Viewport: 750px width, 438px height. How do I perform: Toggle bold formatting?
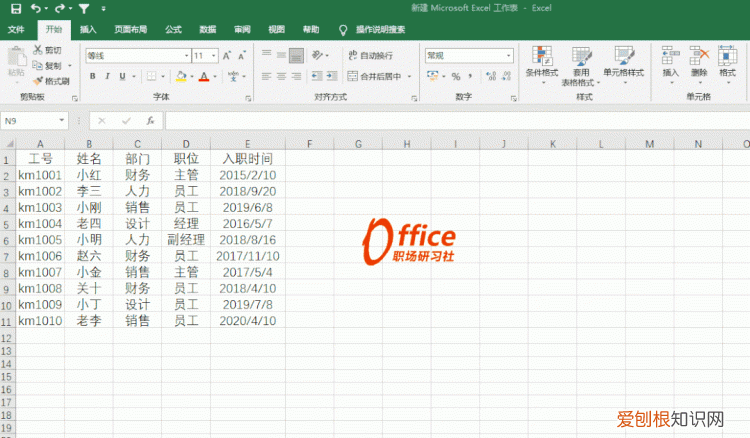pos(92,76)
